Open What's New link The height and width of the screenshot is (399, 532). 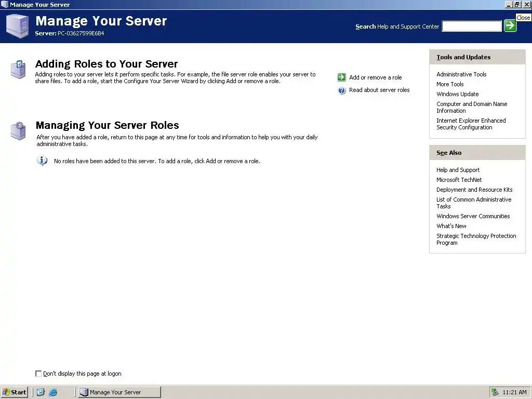451,226
